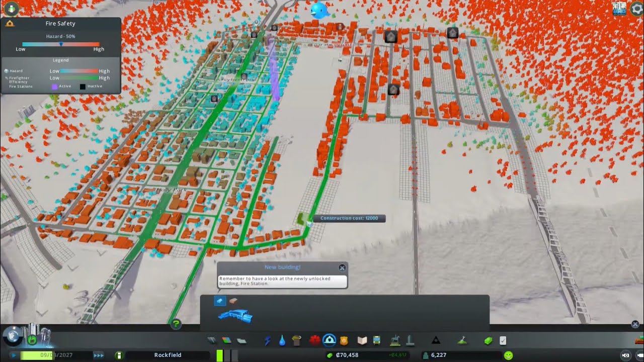Click the Hazard 50% slider marker
This screenshot has height=362, width=644.
61,44
